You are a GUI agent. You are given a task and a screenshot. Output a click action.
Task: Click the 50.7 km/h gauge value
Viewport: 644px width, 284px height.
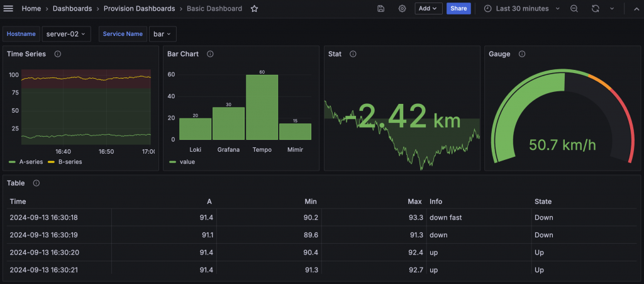[x=562, y=145]
